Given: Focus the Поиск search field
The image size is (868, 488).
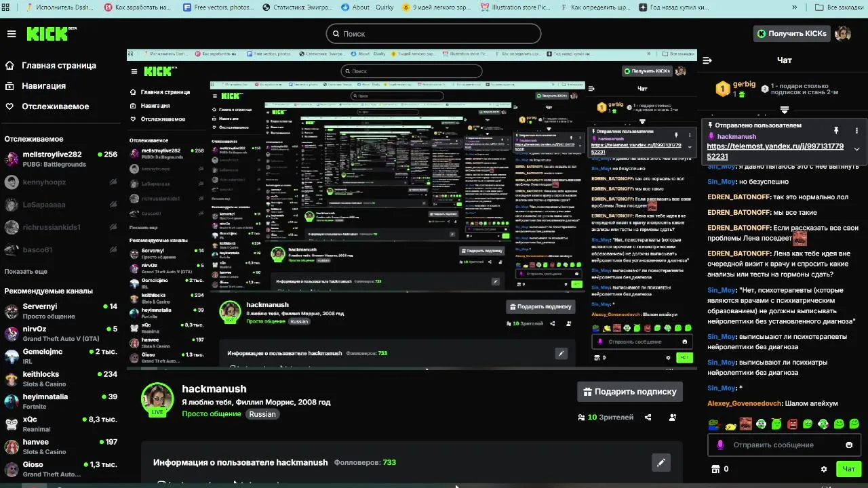Looking at the screenshot, I should [433, 33].
